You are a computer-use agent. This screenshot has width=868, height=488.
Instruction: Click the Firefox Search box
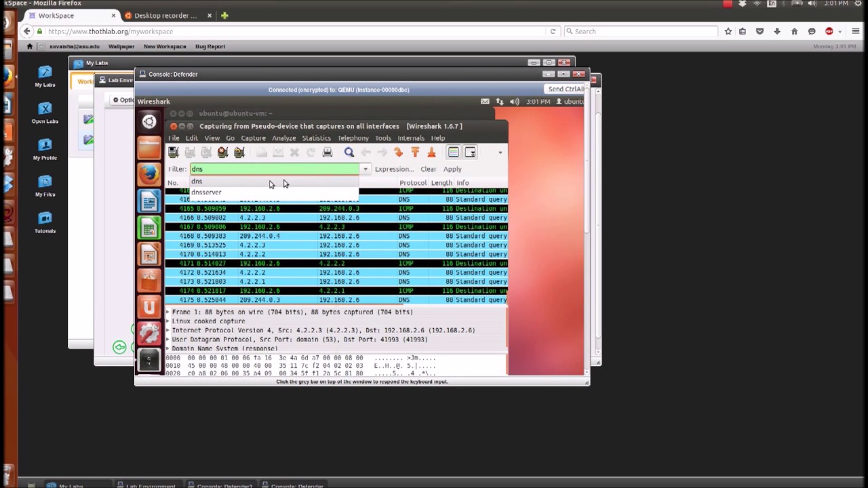640,31
